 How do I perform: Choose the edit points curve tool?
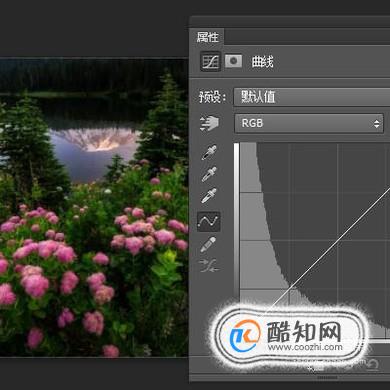pyautogui.click(x=209, y=221)
